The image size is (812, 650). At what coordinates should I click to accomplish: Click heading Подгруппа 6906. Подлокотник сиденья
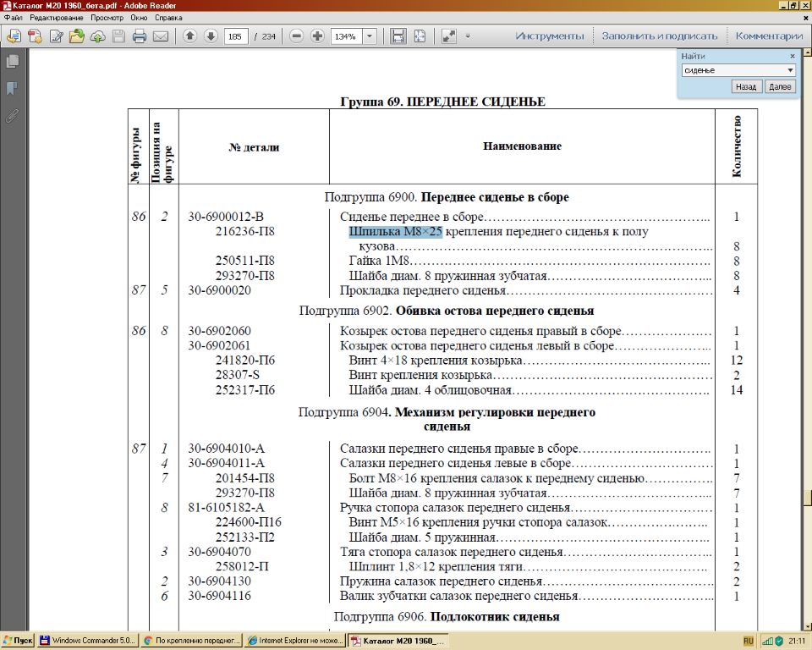447,617
